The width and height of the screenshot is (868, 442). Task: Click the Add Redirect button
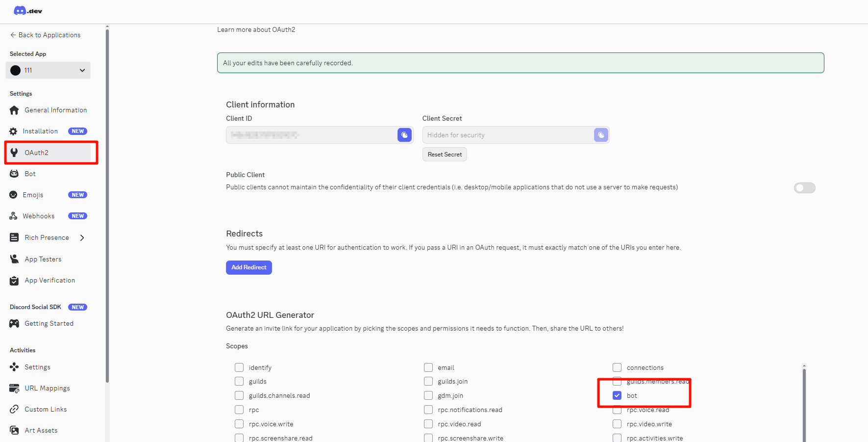[x=249, y=267]
